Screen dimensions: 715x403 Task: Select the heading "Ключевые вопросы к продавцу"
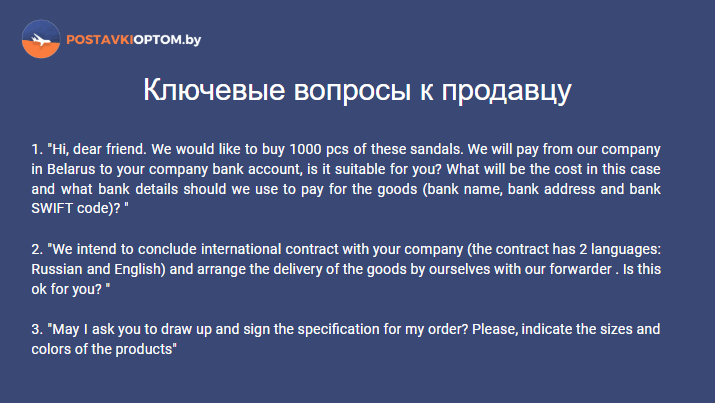(x=357, y=90)
